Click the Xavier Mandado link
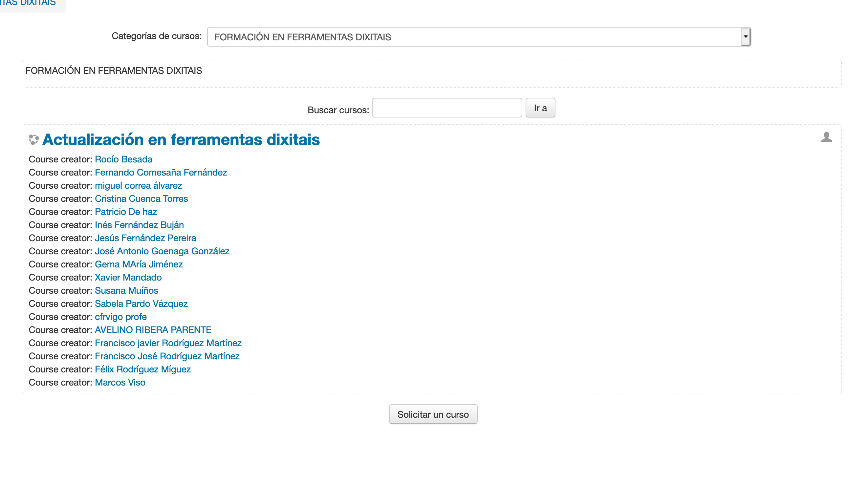The width and height of the screenshot is (868, 483). [x=128, y=277]
